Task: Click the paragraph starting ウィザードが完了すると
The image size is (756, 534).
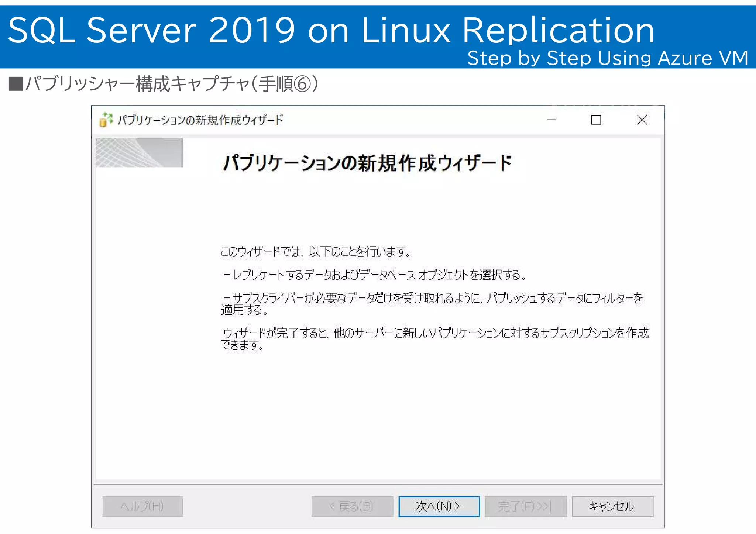Action: point(434,338)
